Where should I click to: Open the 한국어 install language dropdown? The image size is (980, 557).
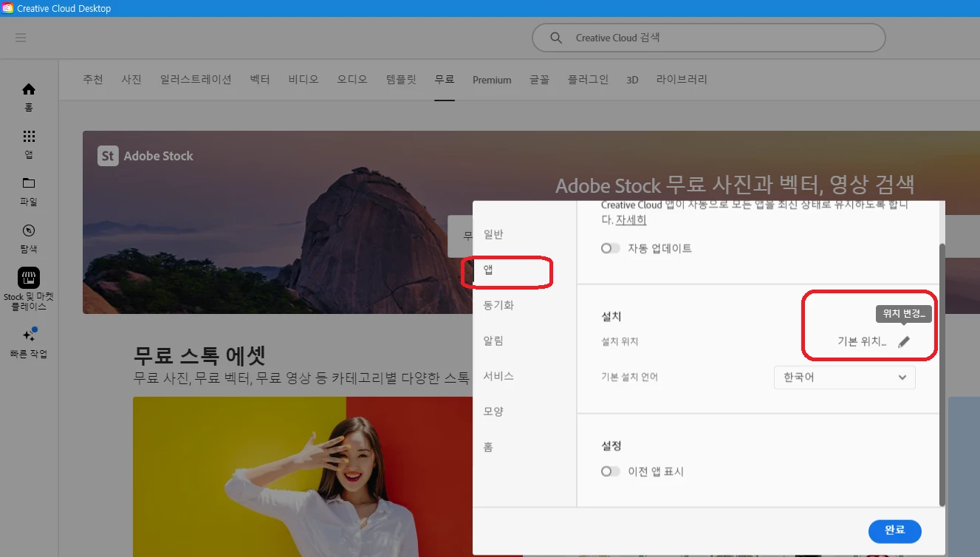845,377
